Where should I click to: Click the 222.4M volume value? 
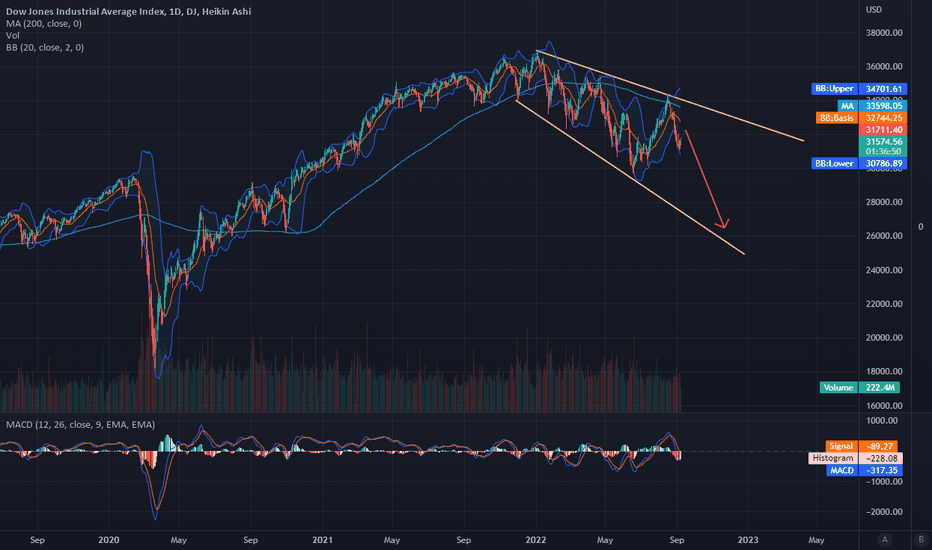(x=880, y=388)
